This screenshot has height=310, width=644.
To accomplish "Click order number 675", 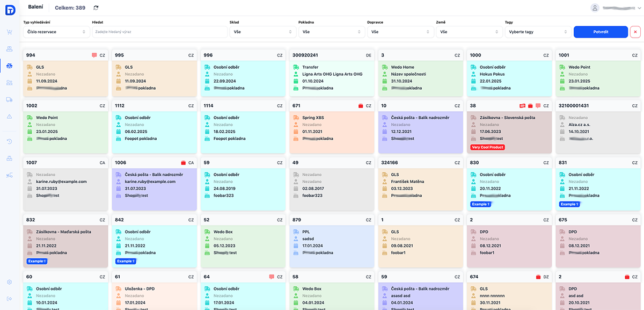I will pyautogui.click(x=563, y=220).
